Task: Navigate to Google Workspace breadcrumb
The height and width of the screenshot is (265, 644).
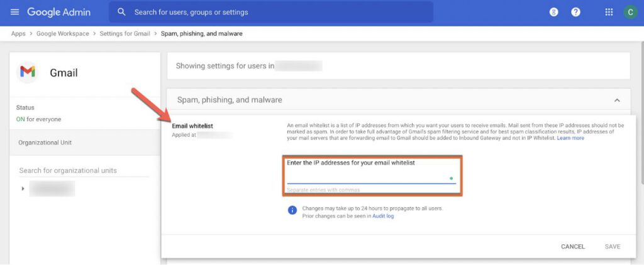Action: click(x=62, y=33)
